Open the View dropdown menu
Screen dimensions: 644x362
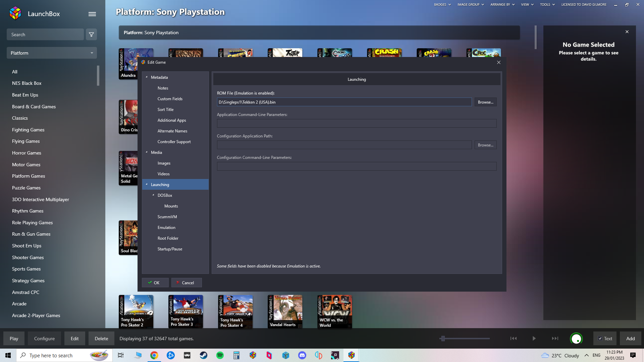click(x=527, y=5)
